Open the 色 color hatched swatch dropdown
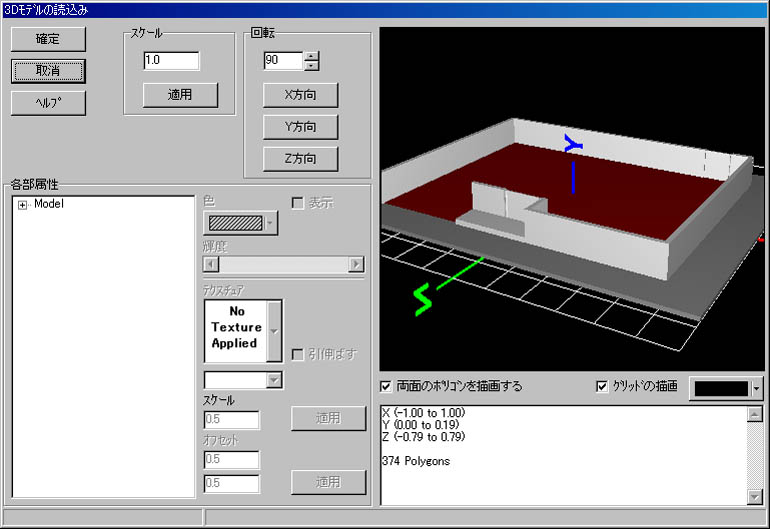The width and height of the screenshot is (770, 529). (x=240, y=223)
